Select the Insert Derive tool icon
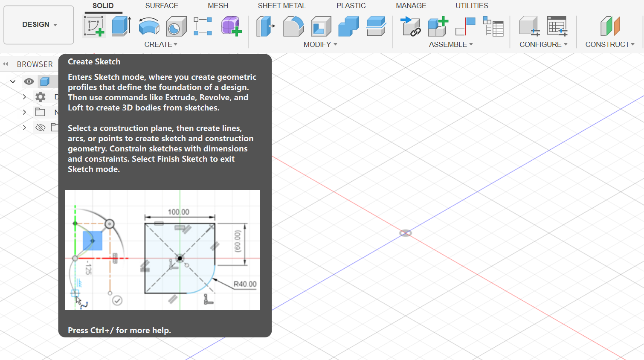The width and height of the screenshot is (644, 360). (x=411, y=26)
